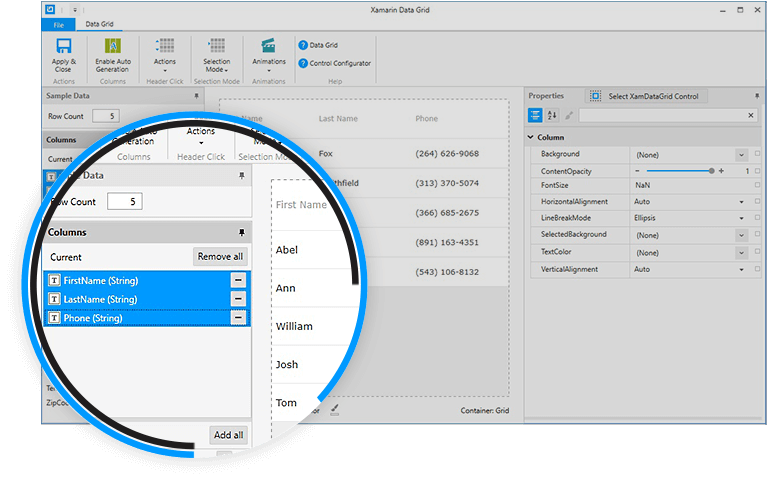Screen dimensions: 768x478
Task: Remove the FirstName column with minus icon
Action: coord(238,280)
